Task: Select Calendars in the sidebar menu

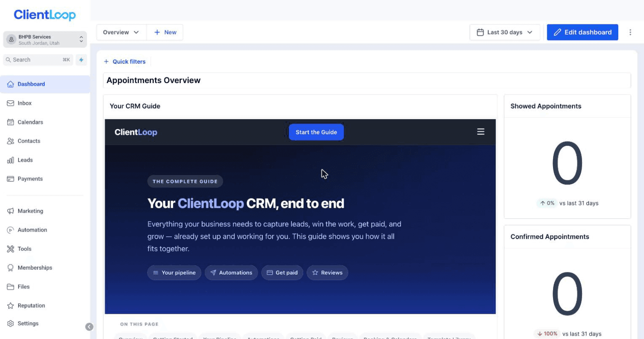Action: (45, 122)
